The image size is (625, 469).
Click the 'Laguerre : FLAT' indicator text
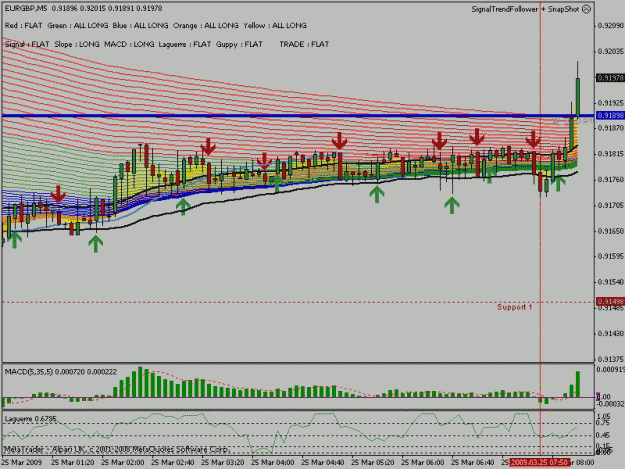tap(185, 44)
